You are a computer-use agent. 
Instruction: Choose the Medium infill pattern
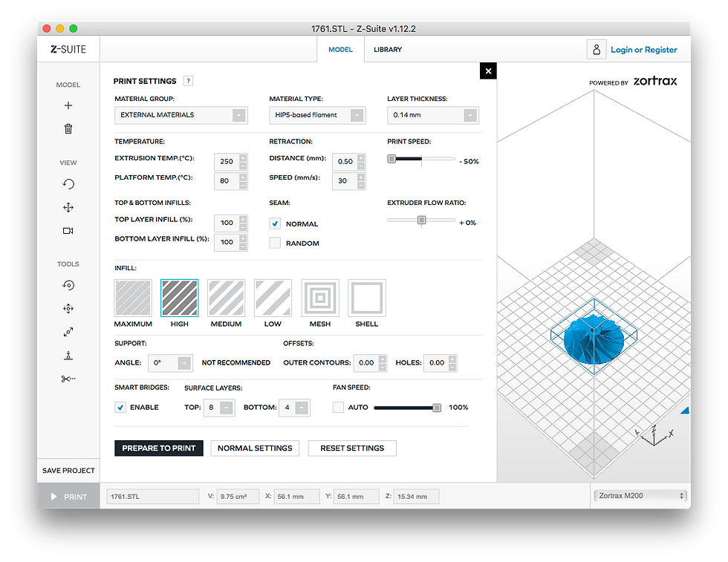226,298
